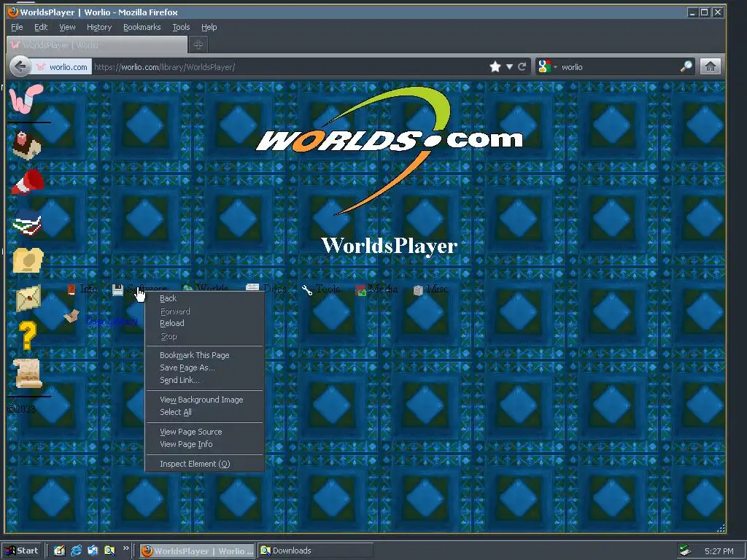Open the yellow folder sidebar icon
This screenshot has height=560, width=747.
28,260
